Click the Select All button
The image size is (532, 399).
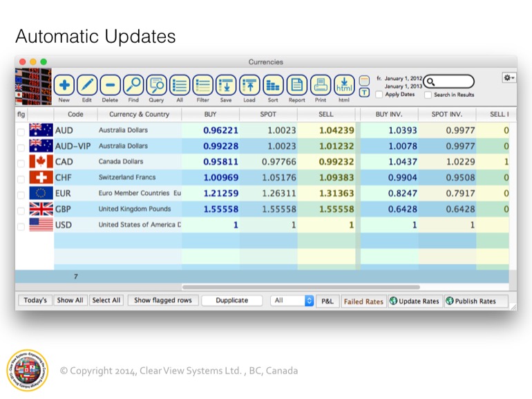[x=106, y=300]
